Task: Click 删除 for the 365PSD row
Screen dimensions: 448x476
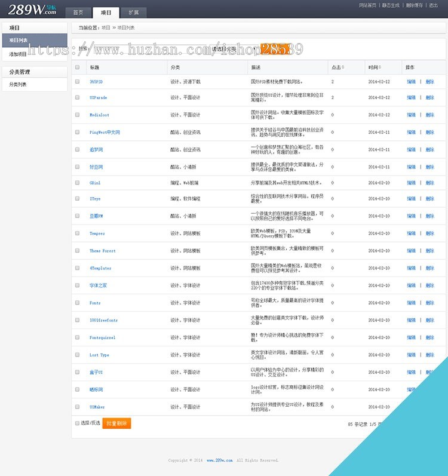Action: click(x=430, y=82)
